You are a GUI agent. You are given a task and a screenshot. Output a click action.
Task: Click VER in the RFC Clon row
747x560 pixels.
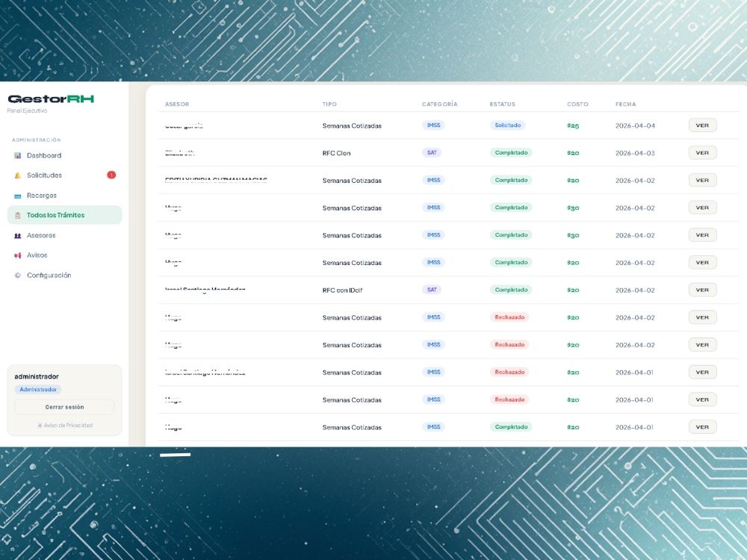[702, 153]
